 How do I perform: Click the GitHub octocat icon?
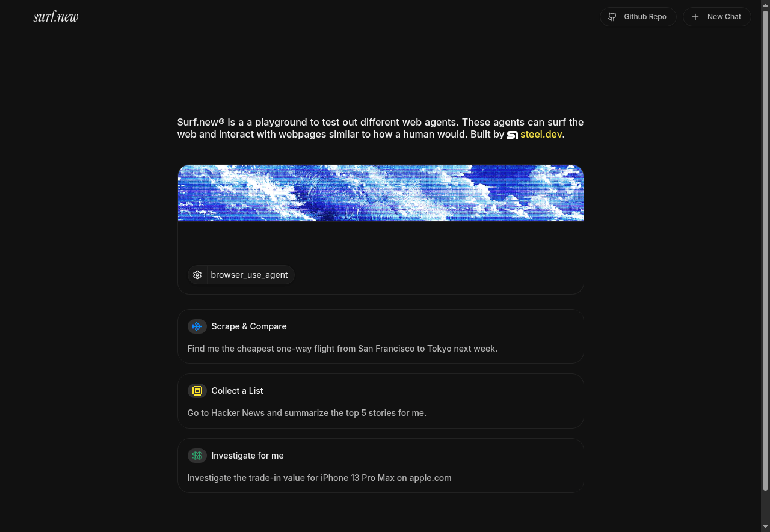(x=612, y=17)
